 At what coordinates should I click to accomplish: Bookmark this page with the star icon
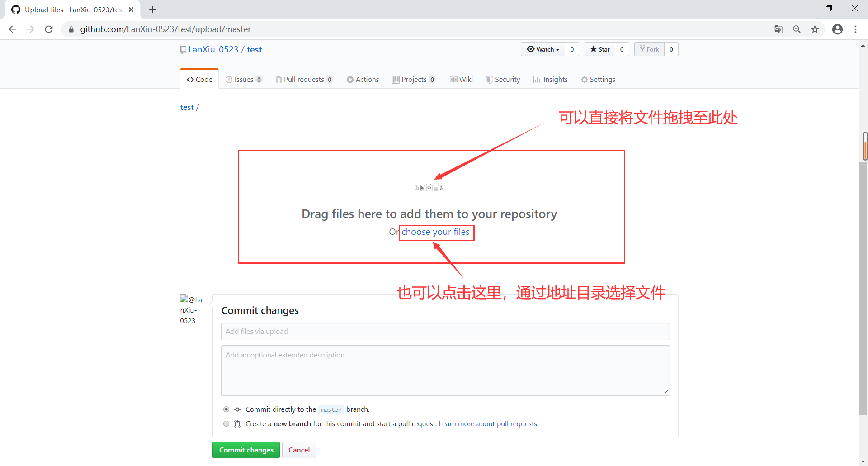click(x=815, y=29)
